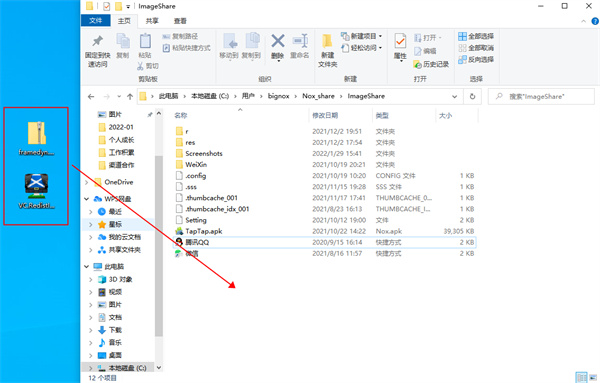Screen dimensions: 600x383
Task: Expand the OneDrive tree node
Action: [87, 182]
